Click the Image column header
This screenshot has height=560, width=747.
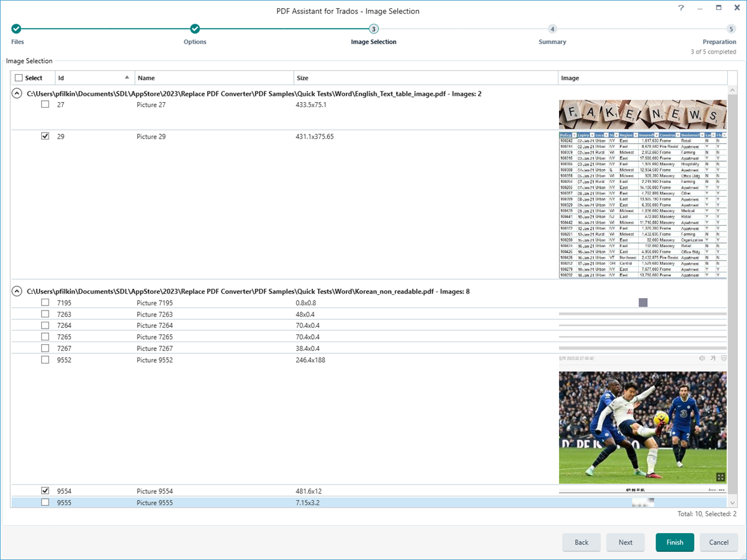(642, 78)
